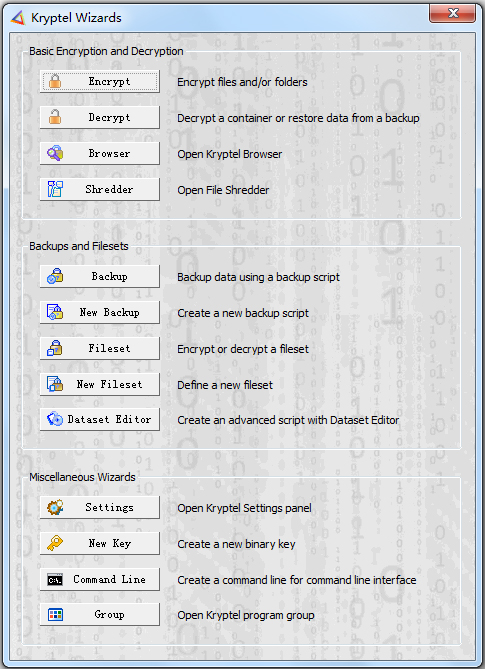
Task: Open the Dataset Editor
Action: point(100,419)
